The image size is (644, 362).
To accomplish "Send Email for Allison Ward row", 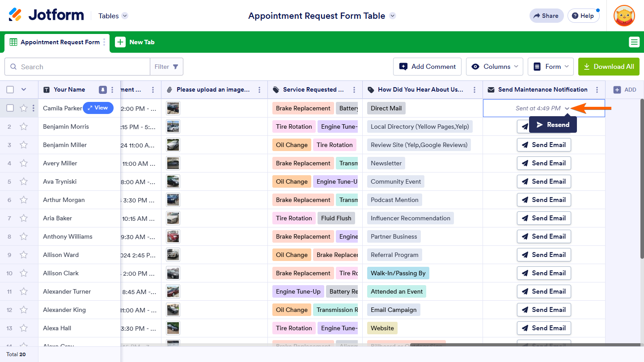I will pyautogui.click(x=544, y=255).
